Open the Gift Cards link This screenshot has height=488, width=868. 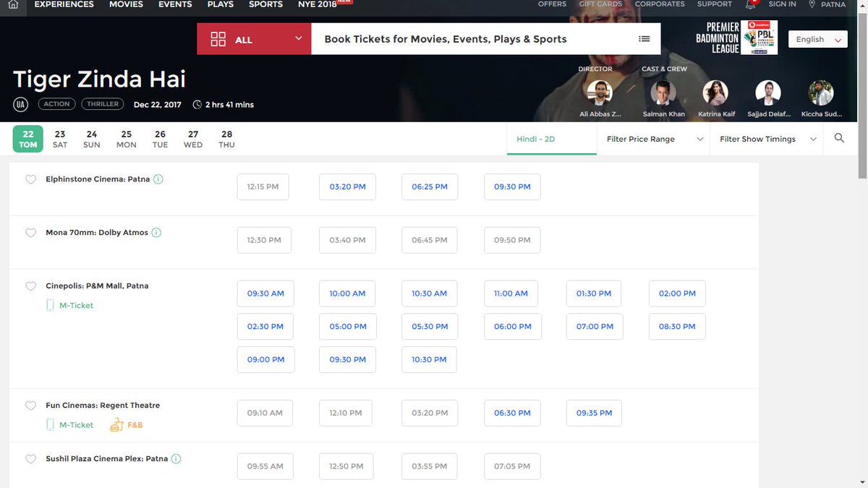point(600,4)
